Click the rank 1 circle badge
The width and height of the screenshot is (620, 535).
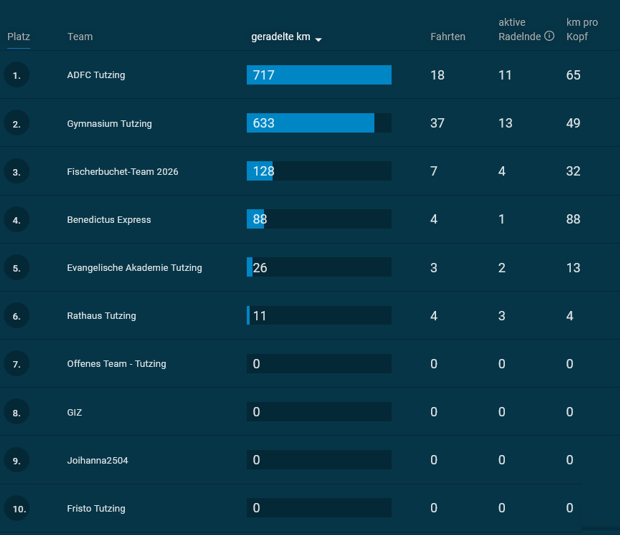coord(17,75)
